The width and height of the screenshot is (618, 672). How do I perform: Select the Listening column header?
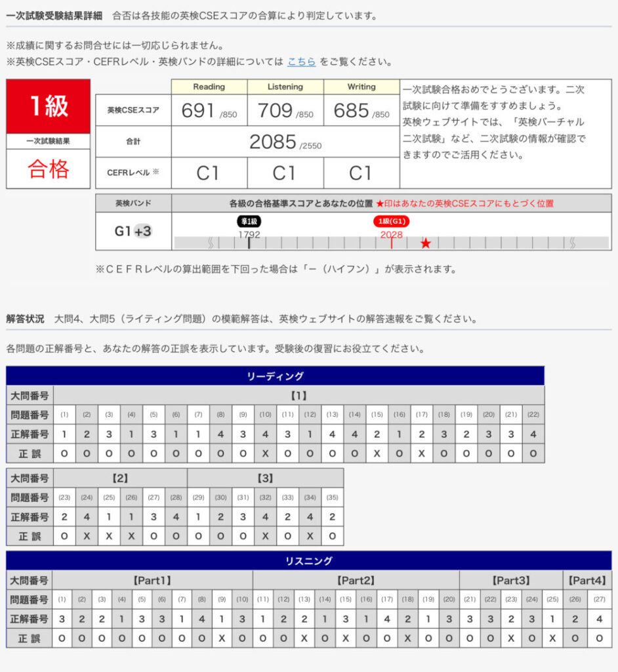click(285, 87)
